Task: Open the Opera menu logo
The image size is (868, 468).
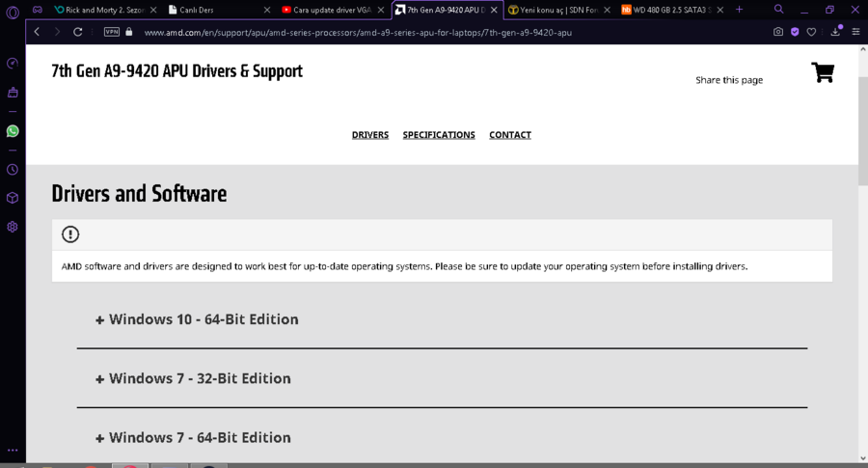Action: [13, 13]
